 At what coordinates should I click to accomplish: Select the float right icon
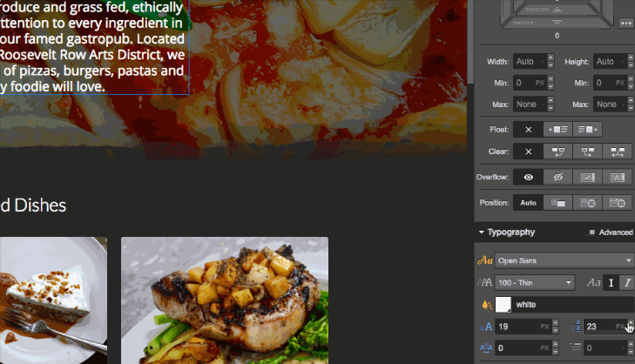587,130
